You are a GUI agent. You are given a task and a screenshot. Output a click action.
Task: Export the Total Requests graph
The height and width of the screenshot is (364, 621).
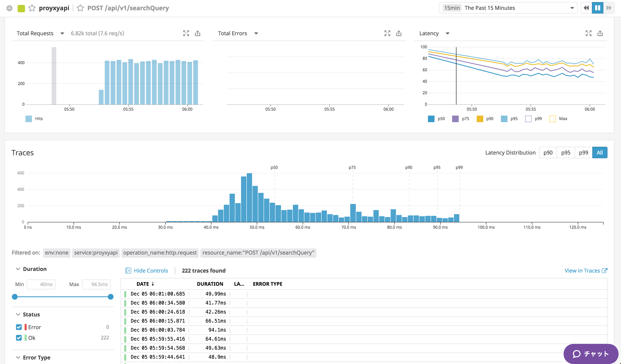198,33
